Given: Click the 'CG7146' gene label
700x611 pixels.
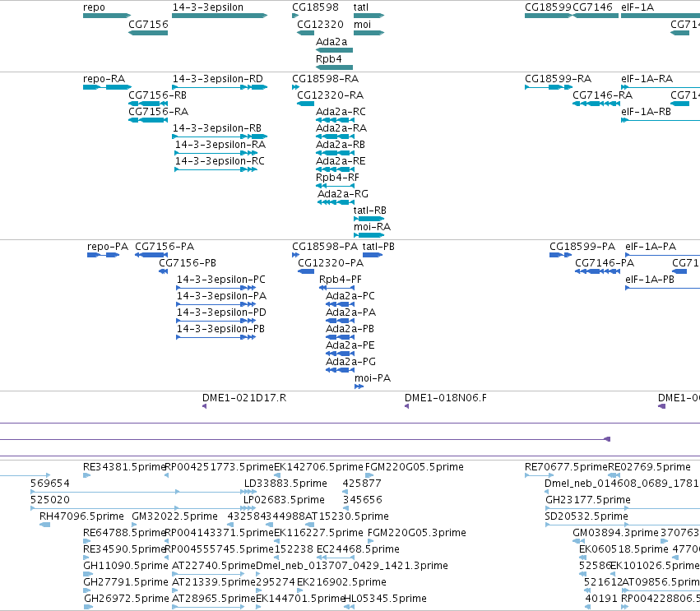Looking at the screenshot, I should 592,7.
